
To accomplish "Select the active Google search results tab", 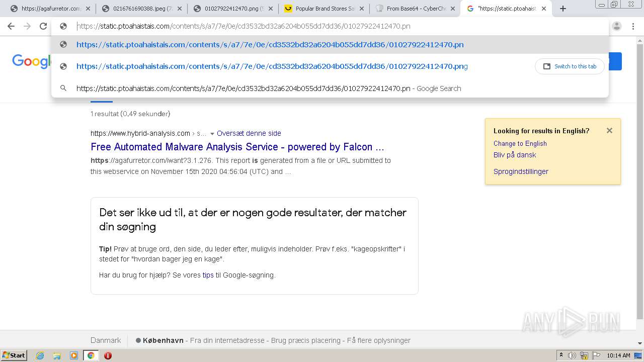I will [x=506, y=9].
